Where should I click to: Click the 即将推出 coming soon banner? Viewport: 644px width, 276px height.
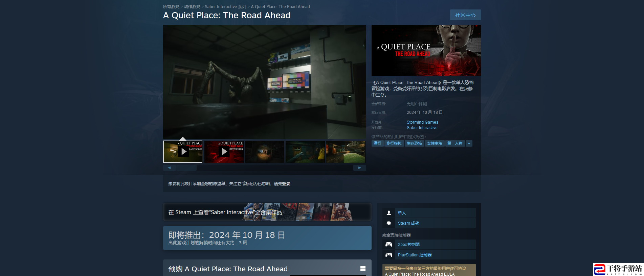pos(267,238)
